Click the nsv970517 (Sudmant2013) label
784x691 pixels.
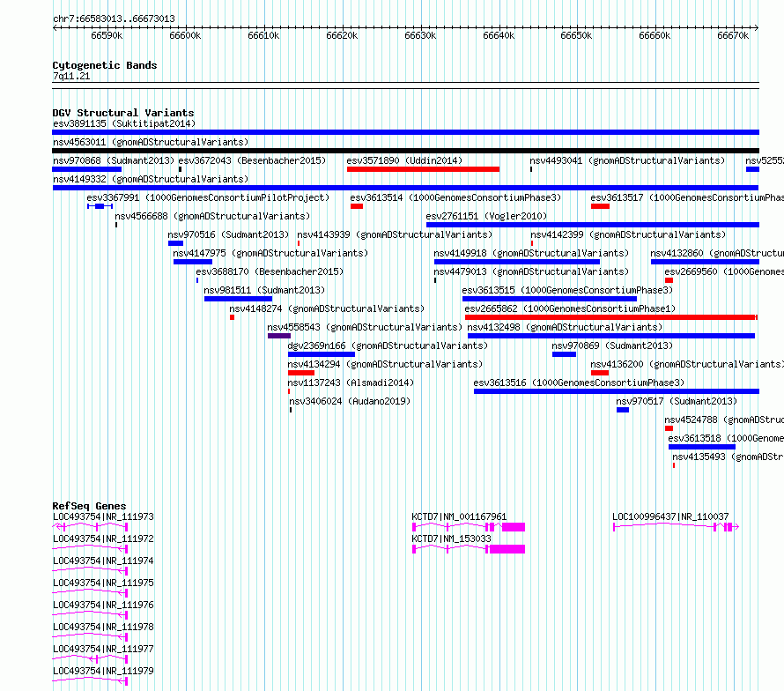[x=677, y=401]
